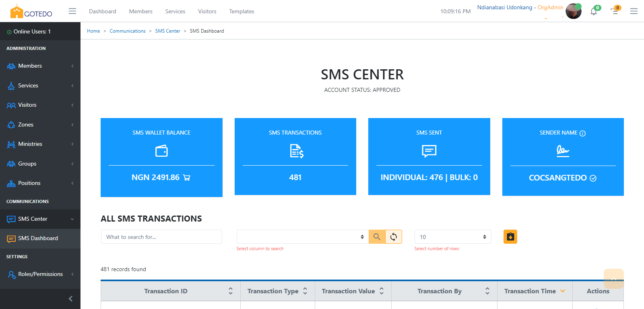This screenshot has height=309, width=644.
Task: Expand the Members sidebar menu
Action: 40,66
